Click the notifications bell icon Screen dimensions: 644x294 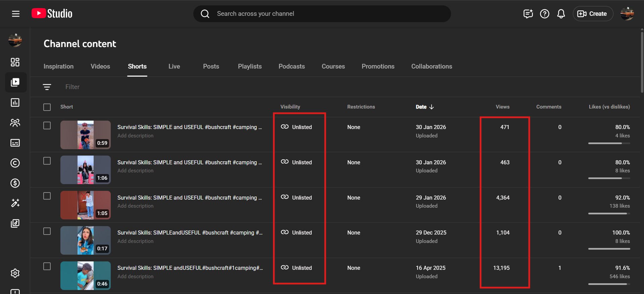pos(561,14)
